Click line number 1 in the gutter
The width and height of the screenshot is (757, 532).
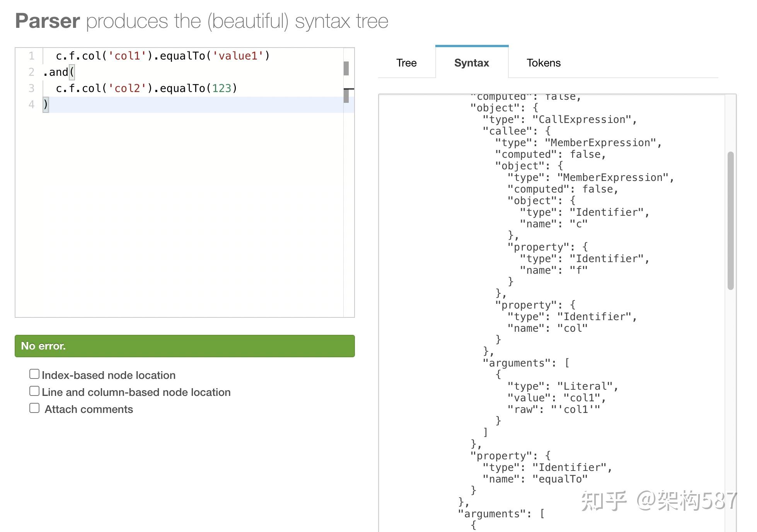pyautogui.click(x=31, y=56)
